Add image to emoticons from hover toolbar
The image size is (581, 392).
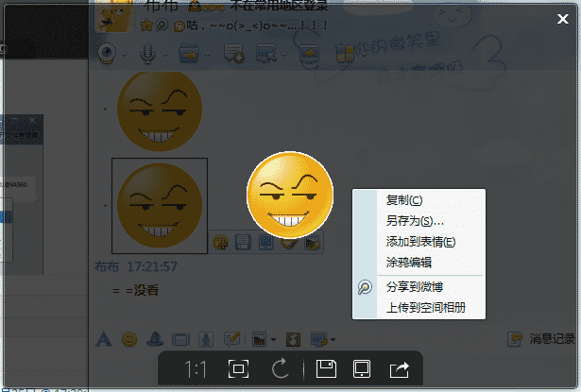click(220, 243)
